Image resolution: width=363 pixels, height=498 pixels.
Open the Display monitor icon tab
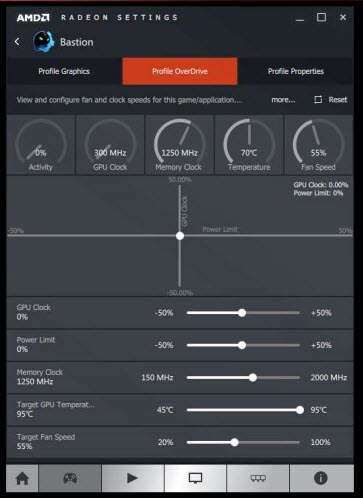click(x=195, y=478)
